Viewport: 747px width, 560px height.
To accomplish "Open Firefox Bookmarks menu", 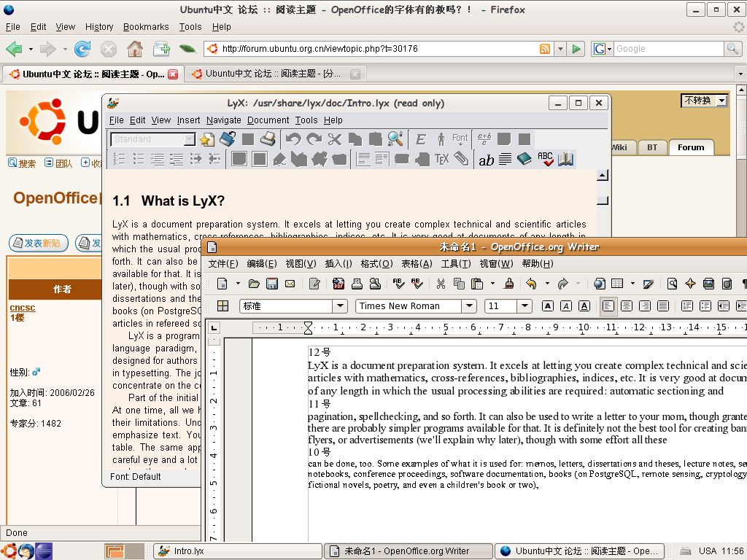I will pyautogui.click(x=146, y=27).
